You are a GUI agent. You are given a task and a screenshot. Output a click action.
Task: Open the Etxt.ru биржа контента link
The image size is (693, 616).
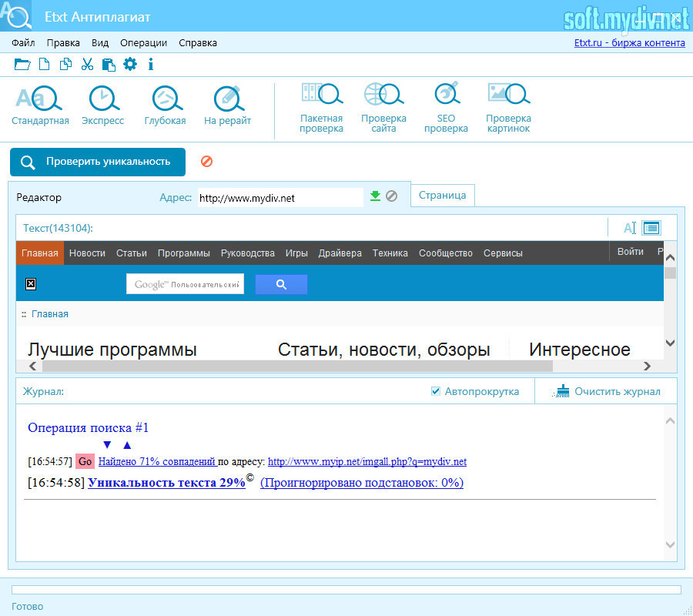[629, 43]
